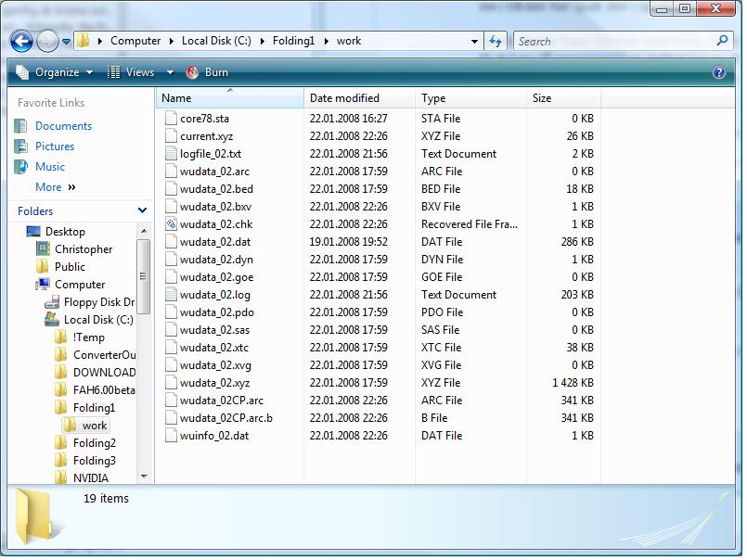Image resolution: width=747 pixels, height=560 pixels.
Task: Select current.xyz file icon
Action: pos(171,136)
